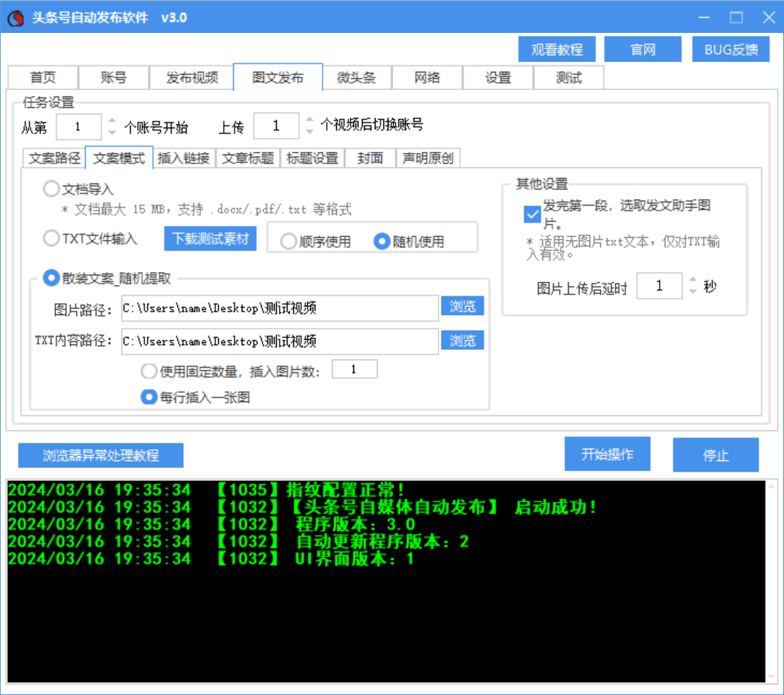Click the BUG反馈 feedback button
Screen dimensions: 784x695
coord(730,49)
